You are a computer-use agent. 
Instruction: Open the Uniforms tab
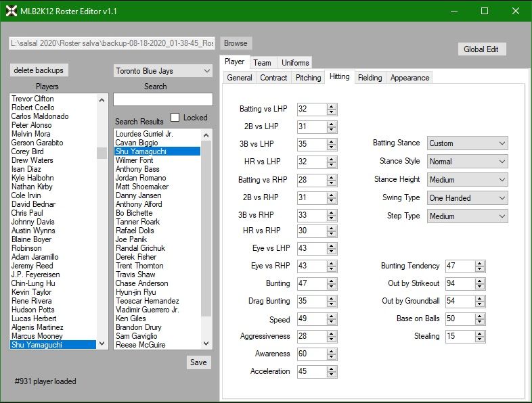[295, 63]
